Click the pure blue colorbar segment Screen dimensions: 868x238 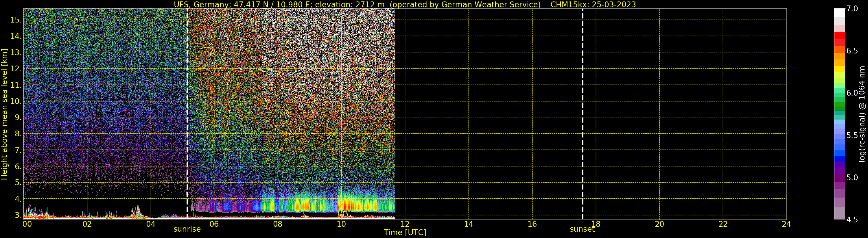pyautogui.click(x=839, y=159)
